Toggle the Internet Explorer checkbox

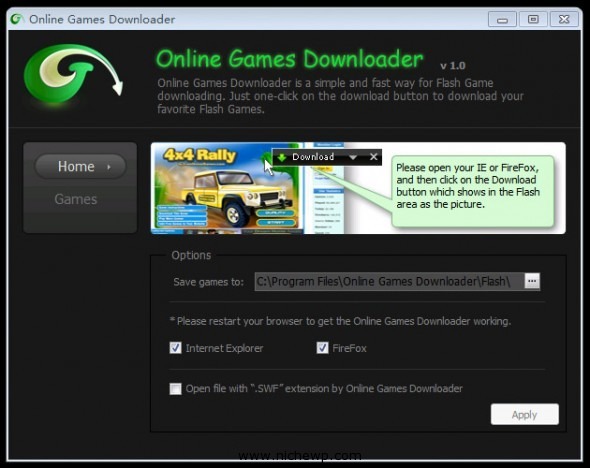pyautogui.click(x=175, y=348)
